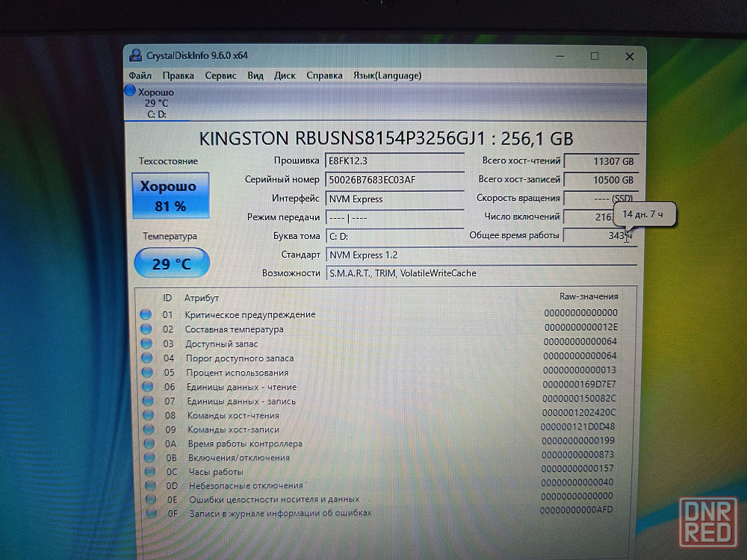
Task: Click the Хорошо 81 % health status button
Action: pos(170,195)
